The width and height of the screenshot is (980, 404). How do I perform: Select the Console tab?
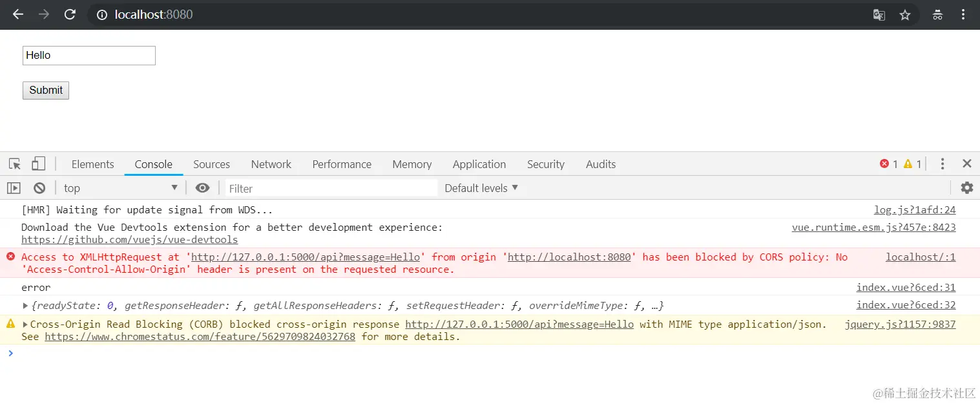(154, 164)
